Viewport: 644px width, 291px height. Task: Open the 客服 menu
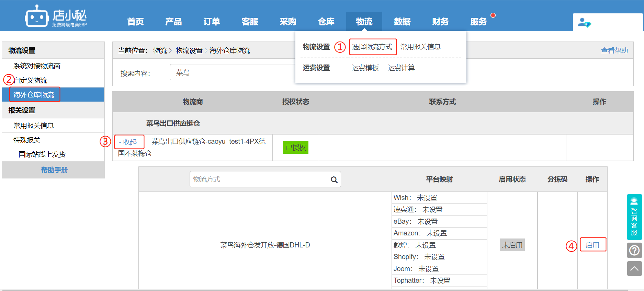point(250,22)
